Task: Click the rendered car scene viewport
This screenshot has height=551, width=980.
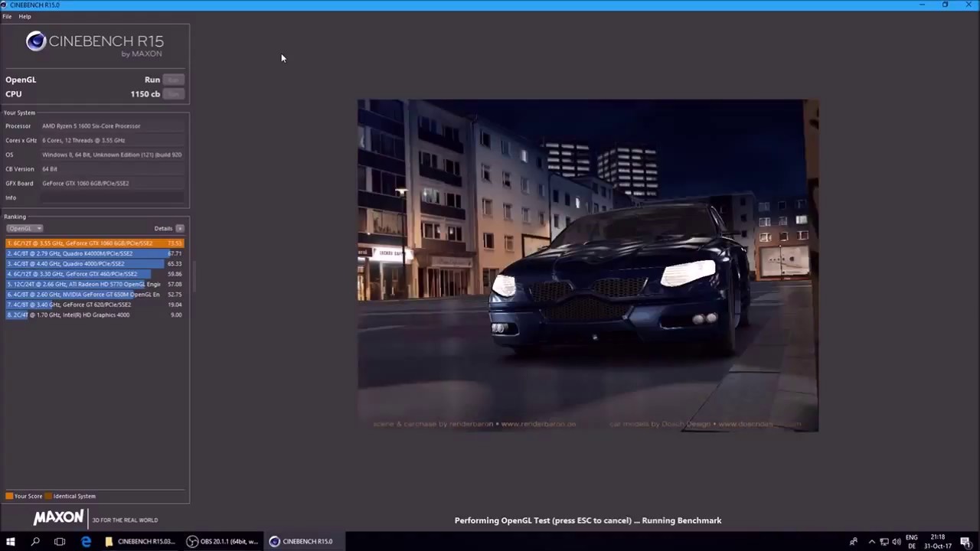Action: tap(588, 265)
